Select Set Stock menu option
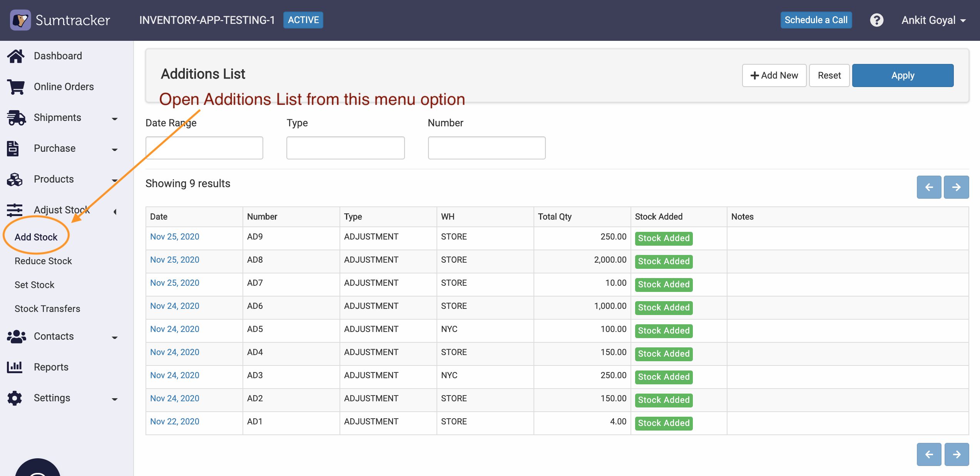Screen dimensions: 980x476 point(34,285)
